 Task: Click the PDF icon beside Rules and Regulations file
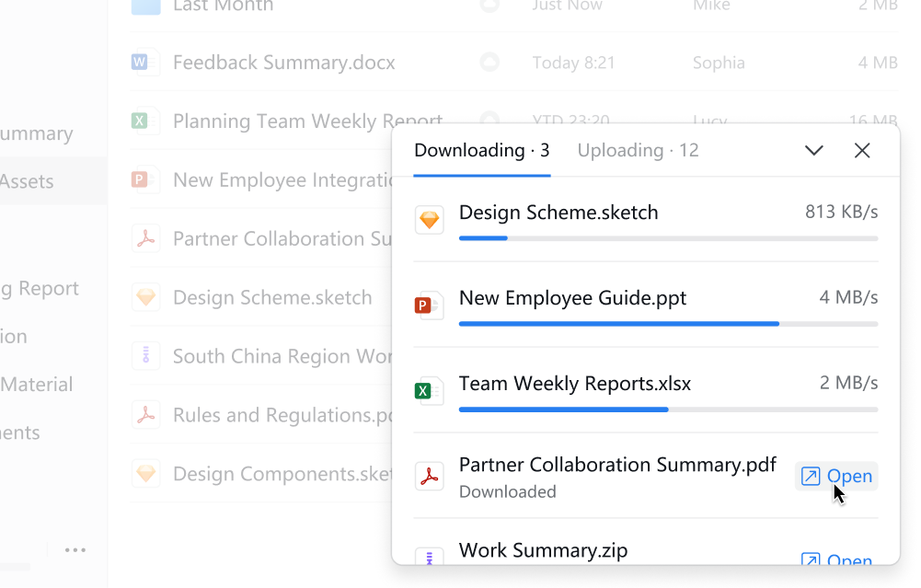(145, 415)
